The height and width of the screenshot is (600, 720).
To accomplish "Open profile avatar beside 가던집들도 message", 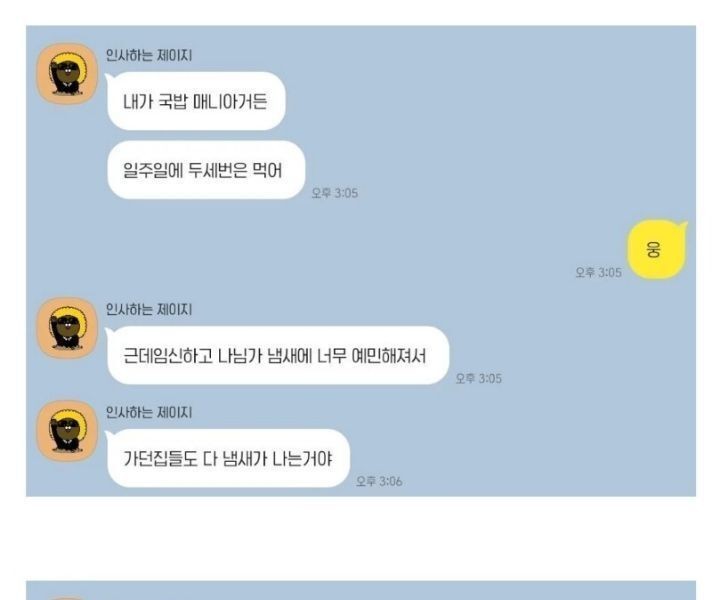I will [67, 431].
